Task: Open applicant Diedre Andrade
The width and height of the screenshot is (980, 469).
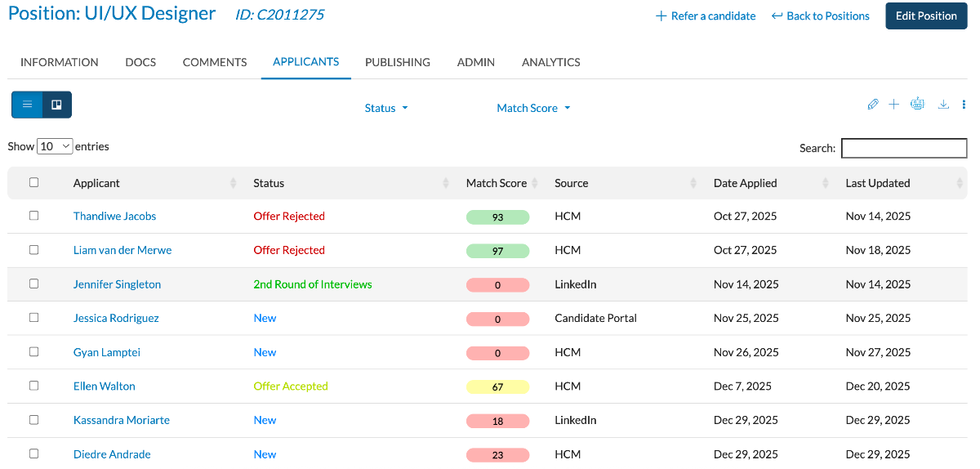Action: coord(112,454)
